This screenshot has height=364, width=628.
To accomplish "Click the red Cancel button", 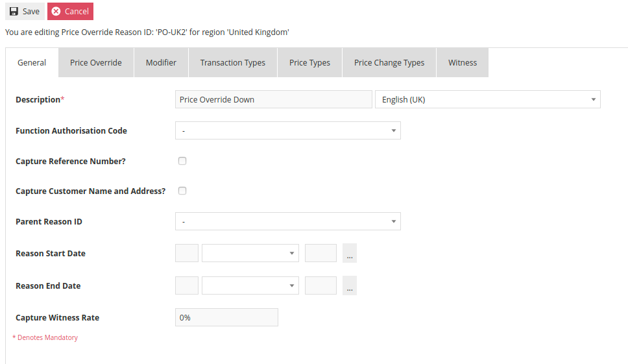I will click(71, 11).
